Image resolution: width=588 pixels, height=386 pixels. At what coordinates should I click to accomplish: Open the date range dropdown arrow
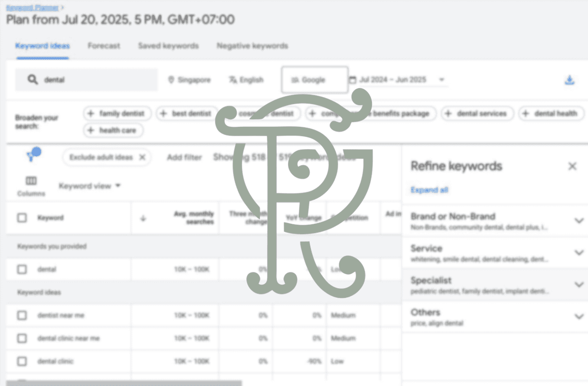pyautogui.click(x=442, y=79)
